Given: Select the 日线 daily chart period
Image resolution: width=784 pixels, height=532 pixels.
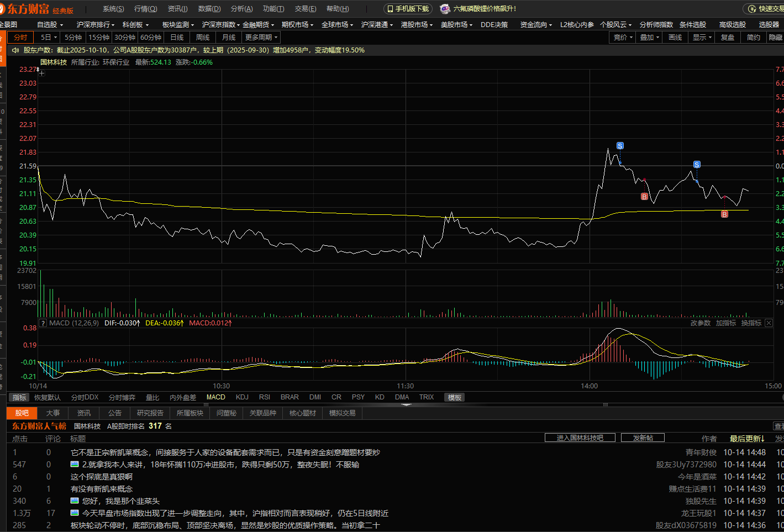Looking at the screenshot, I should click(177, 38).
